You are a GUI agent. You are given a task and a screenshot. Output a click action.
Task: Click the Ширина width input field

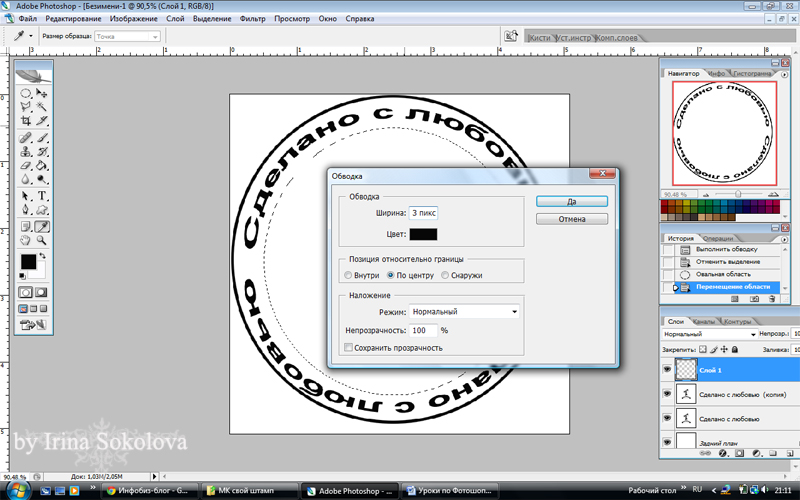[423, 213]
